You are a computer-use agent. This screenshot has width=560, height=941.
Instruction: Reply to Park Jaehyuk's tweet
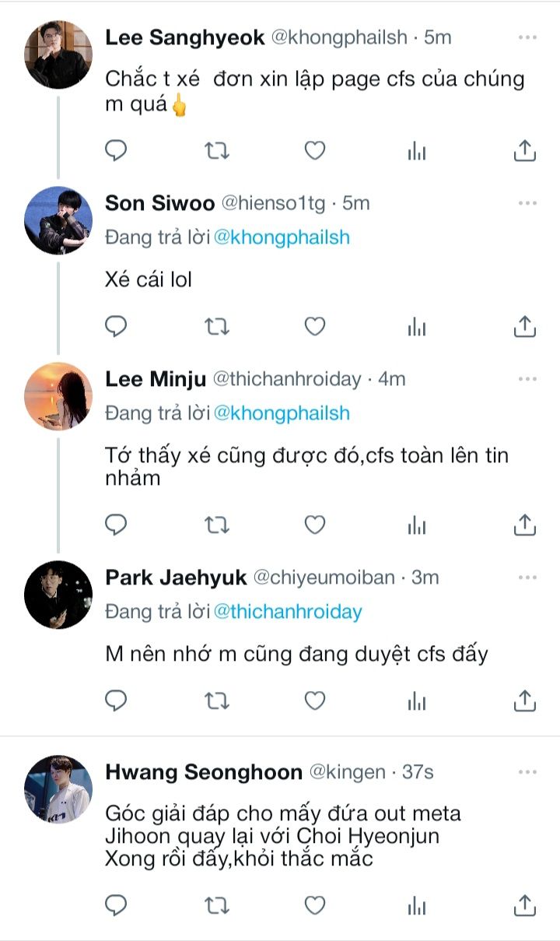pos(116,701)
